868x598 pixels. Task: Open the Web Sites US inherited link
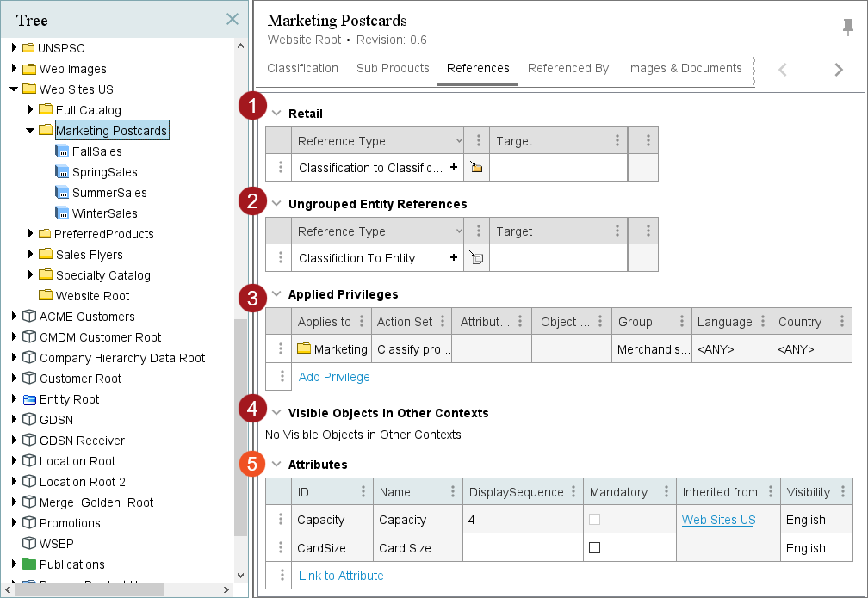click(x=718, y=520)
